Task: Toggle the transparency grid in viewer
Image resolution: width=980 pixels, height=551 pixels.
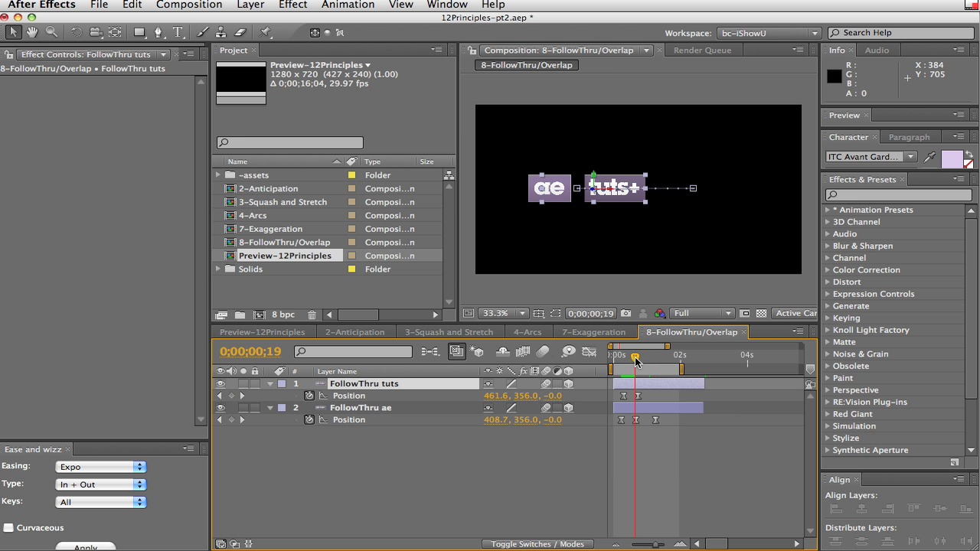Action: coord(761,313)
